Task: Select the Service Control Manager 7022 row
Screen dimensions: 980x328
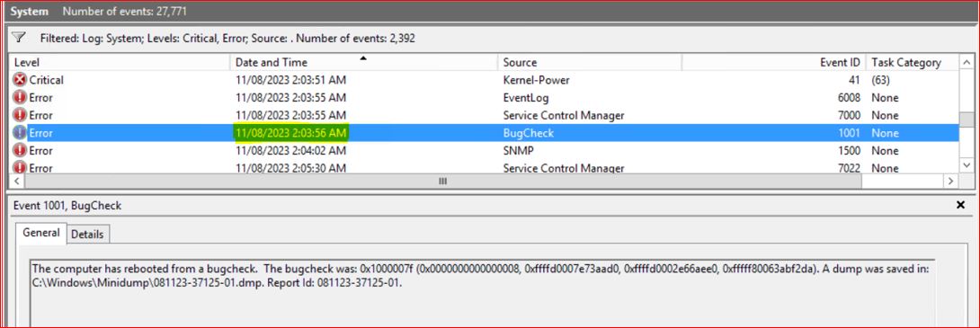Action: tap(484, 167)
